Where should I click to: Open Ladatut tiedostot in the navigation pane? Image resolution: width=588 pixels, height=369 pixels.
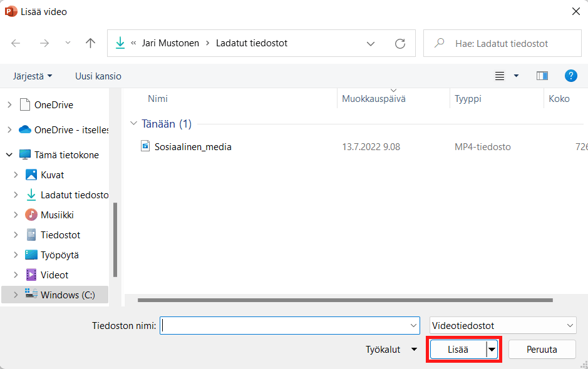tap(75, 195)
